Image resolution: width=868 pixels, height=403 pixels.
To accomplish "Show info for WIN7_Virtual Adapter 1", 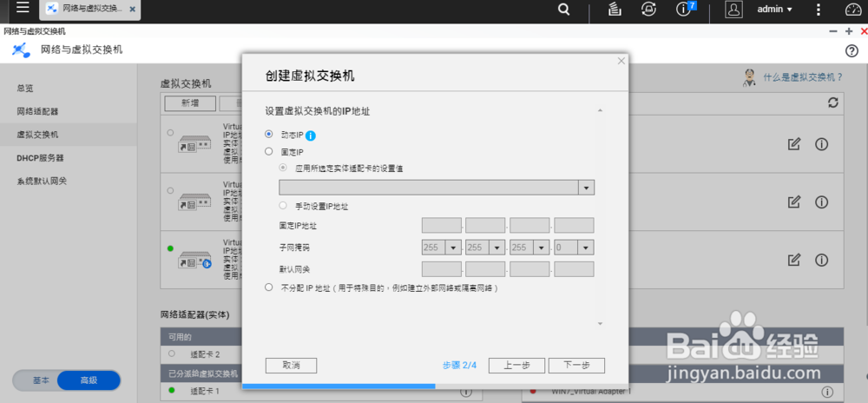I will (827, 392).
